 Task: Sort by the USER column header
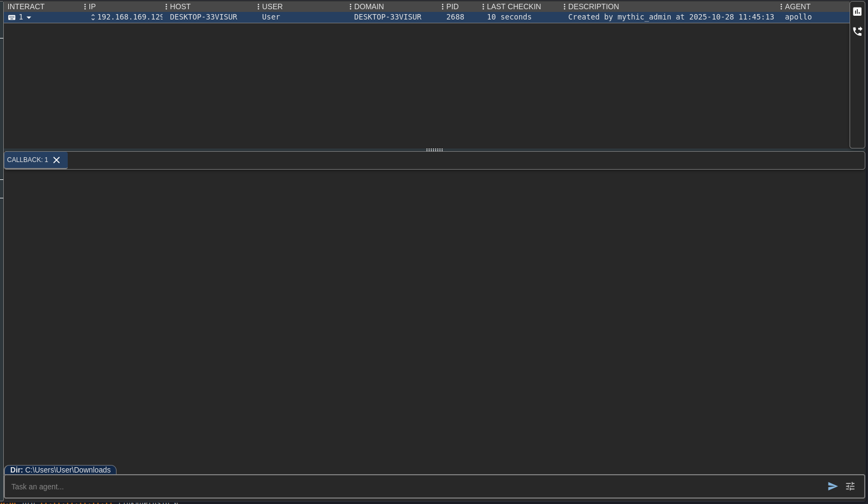(273, 7)
